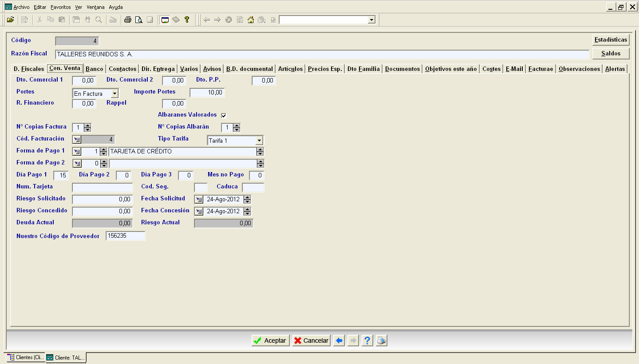Switch to the D. Fiscales tab

pyautogui.click(x=29, y=69)
